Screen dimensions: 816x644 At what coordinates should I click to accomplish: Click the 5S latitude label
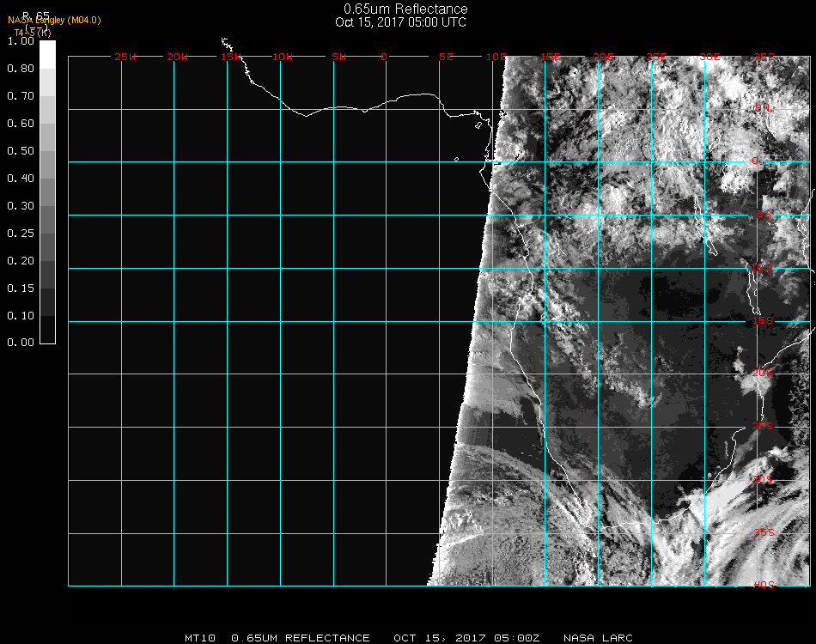764,215
